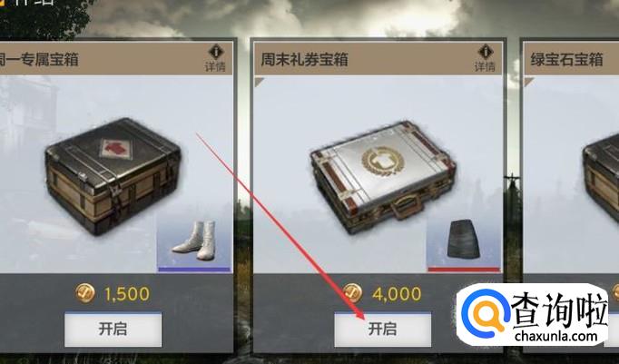Viewport: 619px width, 364px height.
Task: Click the 查询啦 magnifier logo icon
Action: [485, 313]
